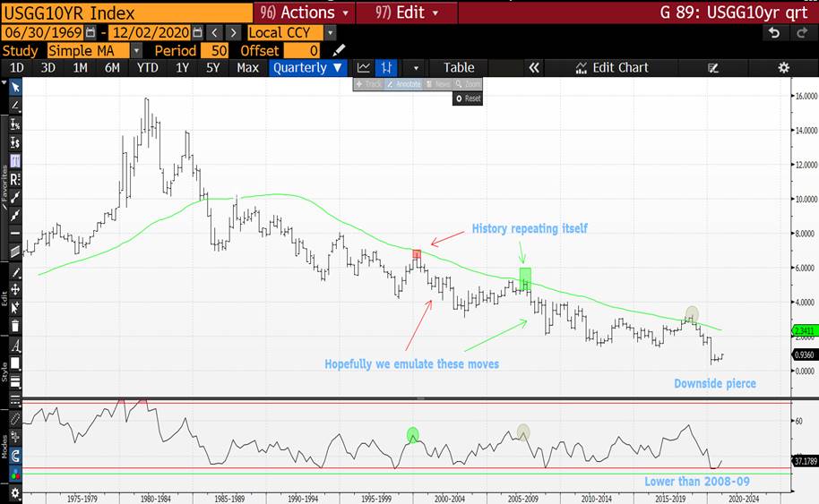Select the trend line drawing tool
This screenshot has height=504, width=819.
pyautogui.click(x=15, y=106)
